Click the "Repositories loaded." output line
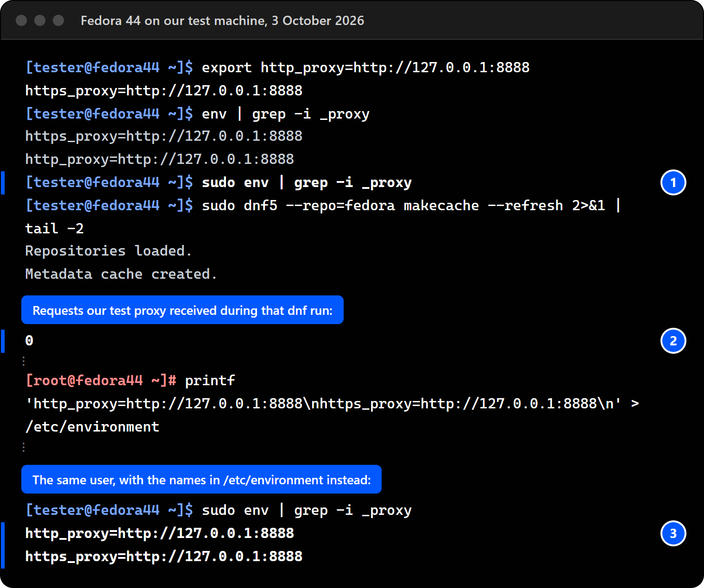This screenshot has width=704, height=588. pyautogui.click(x=108, y=251)
